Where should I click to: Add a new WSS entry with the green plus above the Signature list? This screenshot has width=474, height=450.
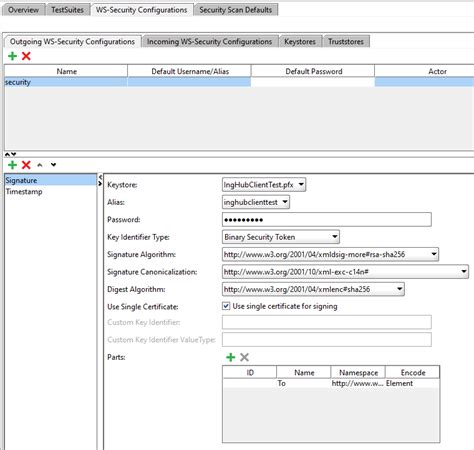pos(12,165)
